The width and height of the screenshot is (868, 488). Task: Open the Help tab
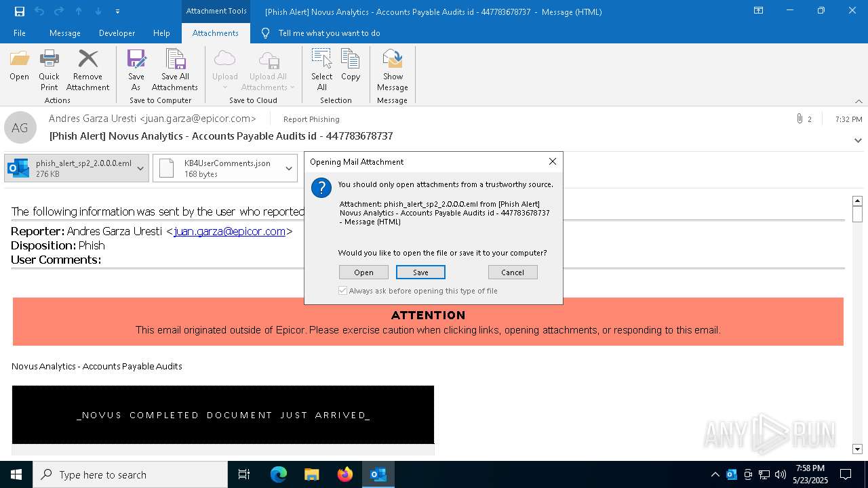[161, 33]
